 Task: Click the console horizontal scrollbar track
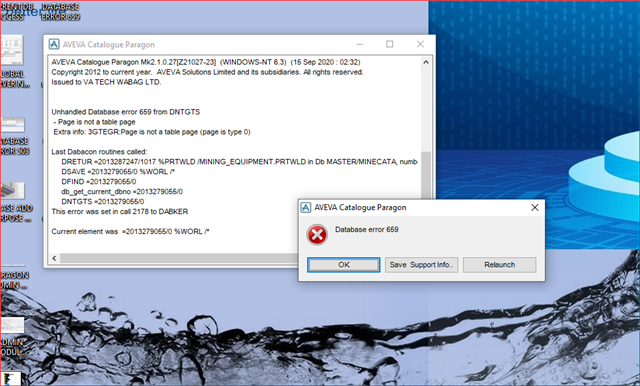tap(179, 258)
